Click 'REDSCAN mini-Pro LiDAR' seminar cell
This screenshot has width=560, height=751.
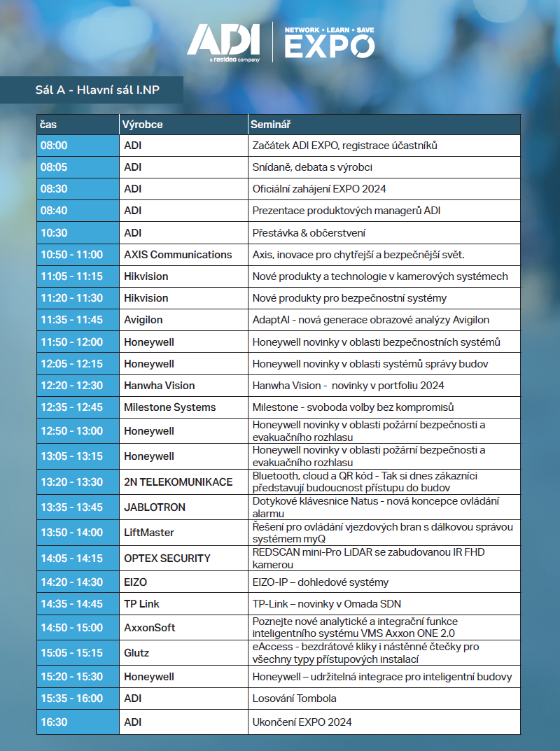[x=384, y=559]
